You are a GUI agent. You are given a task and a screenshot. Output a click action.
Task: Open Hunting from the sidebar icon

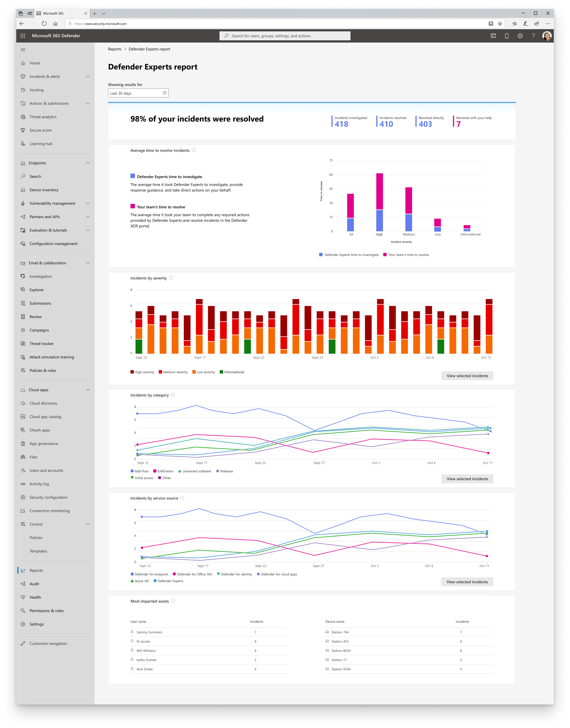[x=23, y=90]
